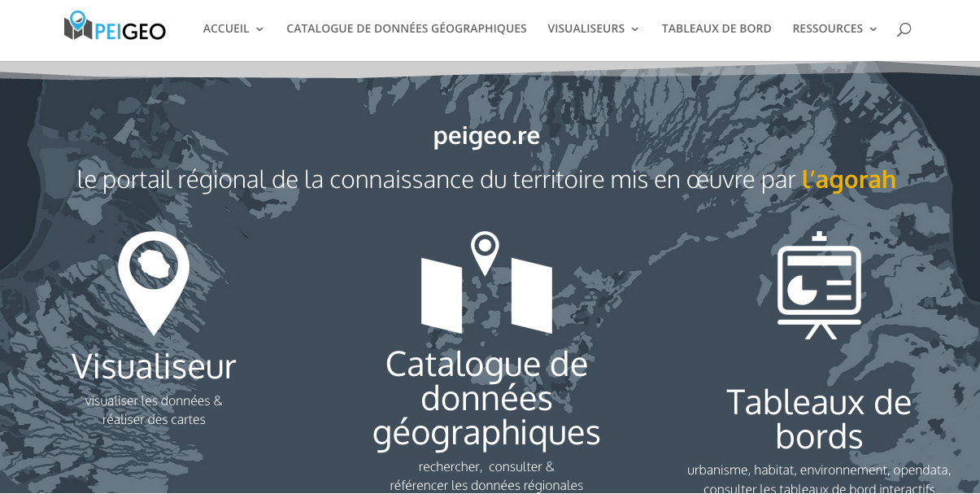Viewport: 980px width, 494px height.
Task: Open TABLEAUX DE BORD in the navigation bar
Action: (x=716, y=28)
